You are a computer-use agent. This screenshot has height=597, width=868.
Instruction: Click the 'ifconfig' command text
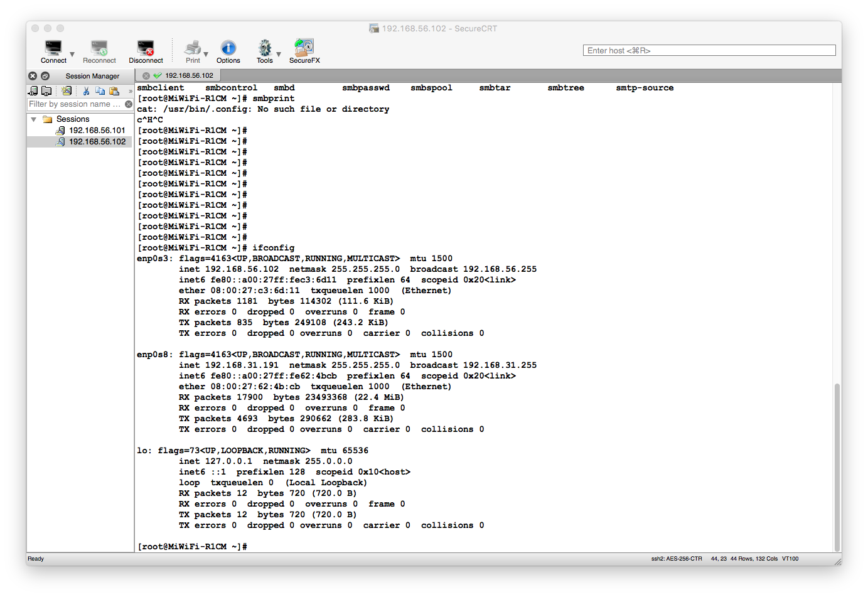click(x=274, y=248)
